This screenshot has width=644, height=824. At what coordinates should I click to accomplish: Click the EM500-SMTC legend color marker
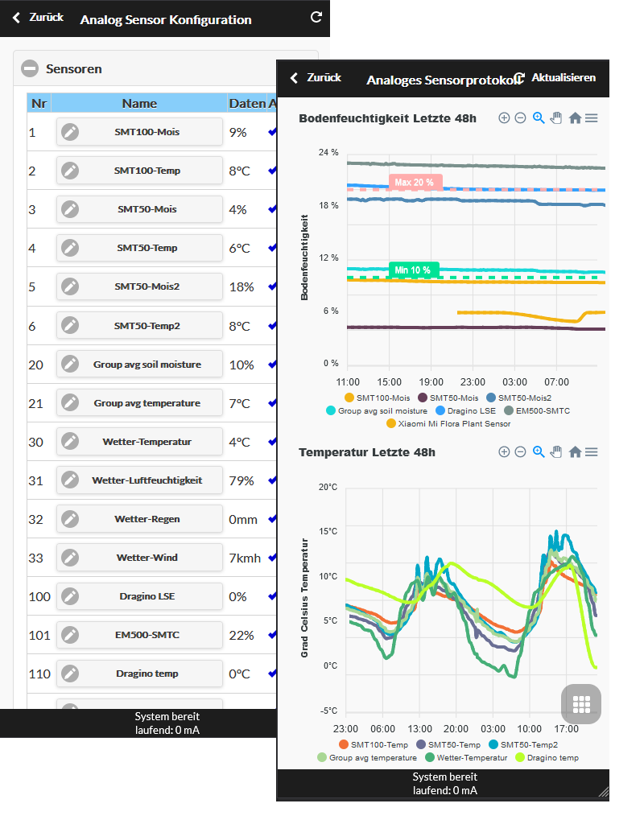509,410
